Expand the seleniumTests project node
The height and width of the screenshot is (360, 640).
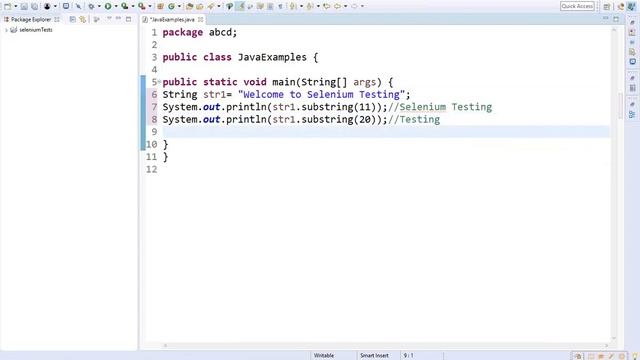tap(6, 30)
